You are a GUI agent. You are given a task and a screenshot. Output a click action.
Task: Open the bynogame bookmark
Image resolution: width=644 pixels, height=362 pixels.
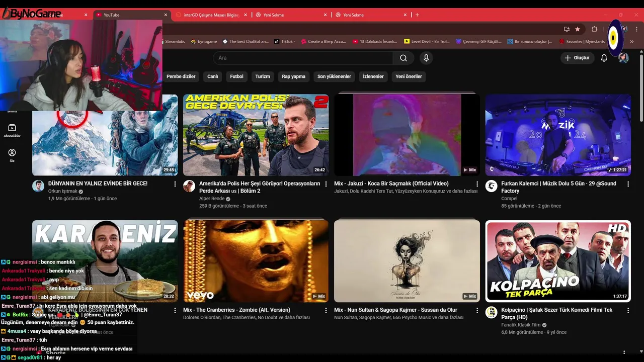[204, 42]
